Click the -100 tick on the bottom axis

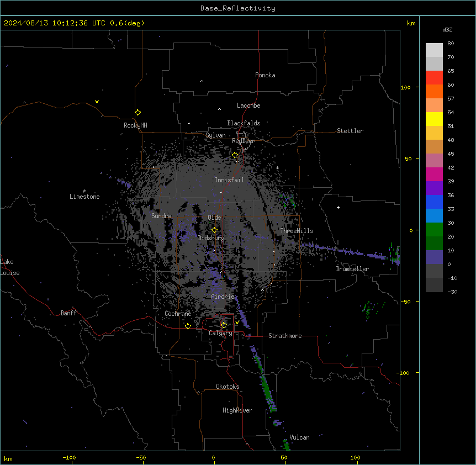click(x=69, y=457)
